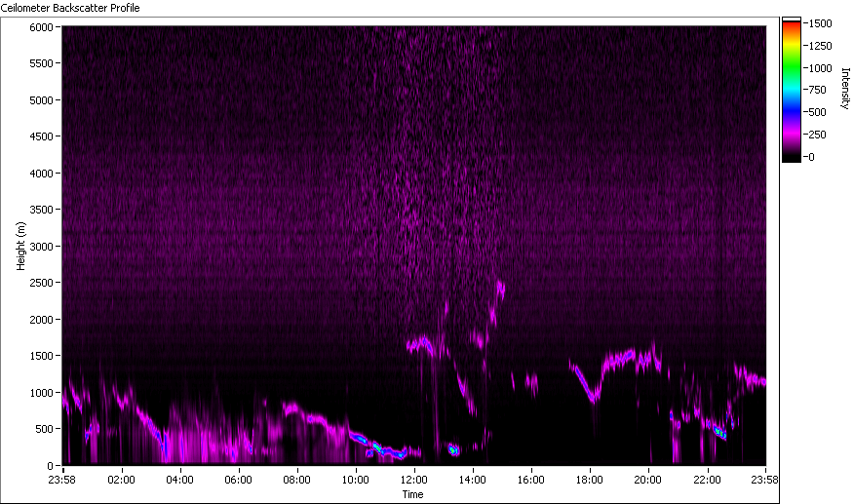Click the 10:00 time tick label
The height and width of the screenshot is (504, 854).
355,480
